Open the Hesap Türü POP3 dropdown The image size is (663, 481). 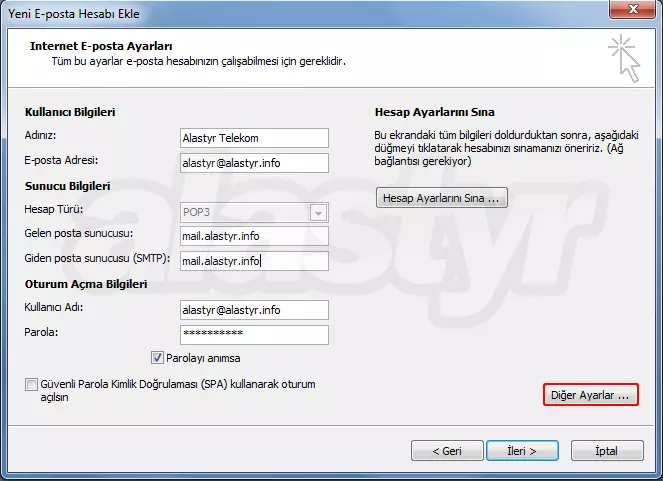pos(318,213)
